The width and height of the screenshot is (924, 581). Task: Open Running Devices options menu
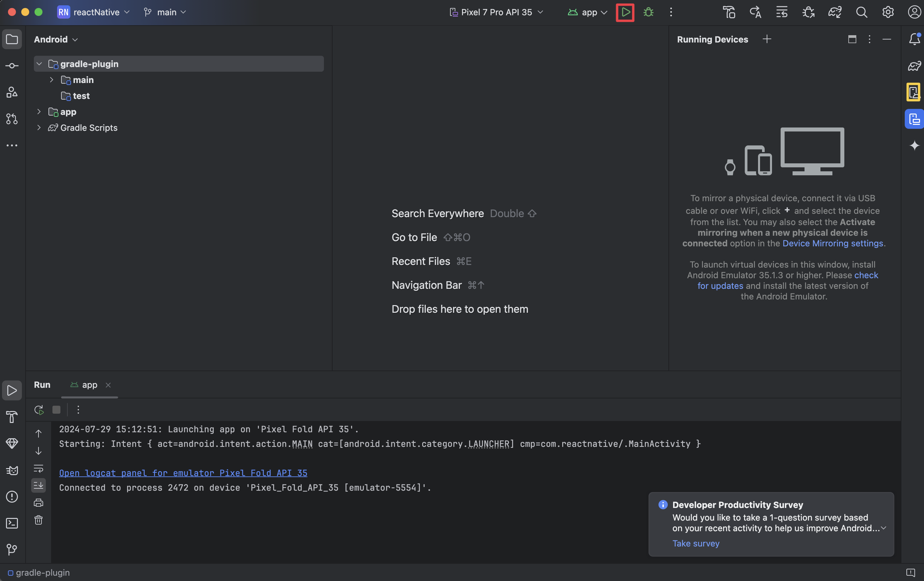[870, 39]
